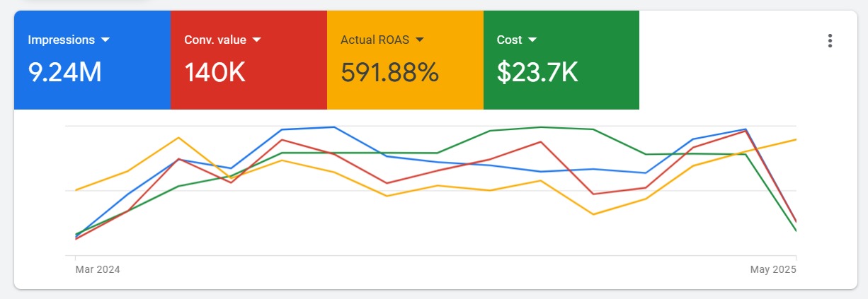The height and width of the screenshot is (299, 868).
Task: Click the 140K conversion value figure
Action: pos(215,72)
